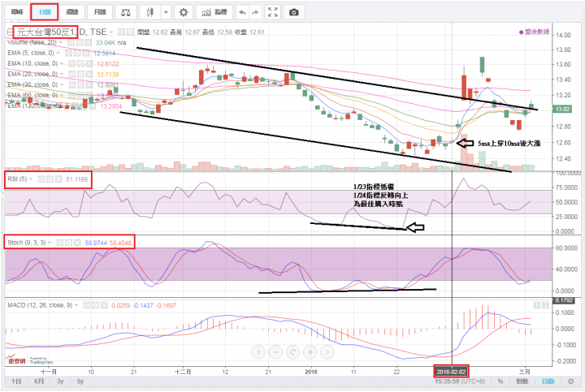This screenshot has width=585, height=392.
Task: Open axis settings gear at bottom right
Action: (570, 381)
